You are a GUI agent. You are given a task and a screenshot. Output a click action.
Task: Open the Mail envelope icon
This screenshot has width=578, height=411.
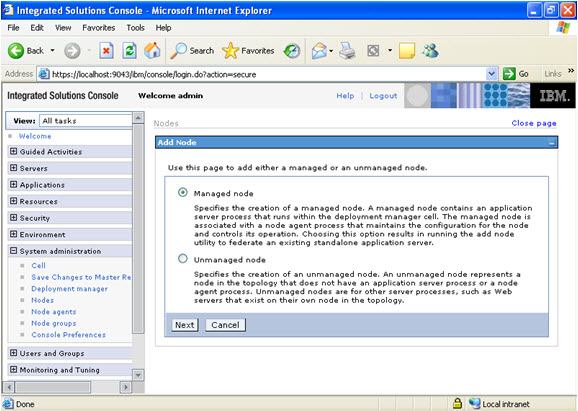[x=319, y=50]
